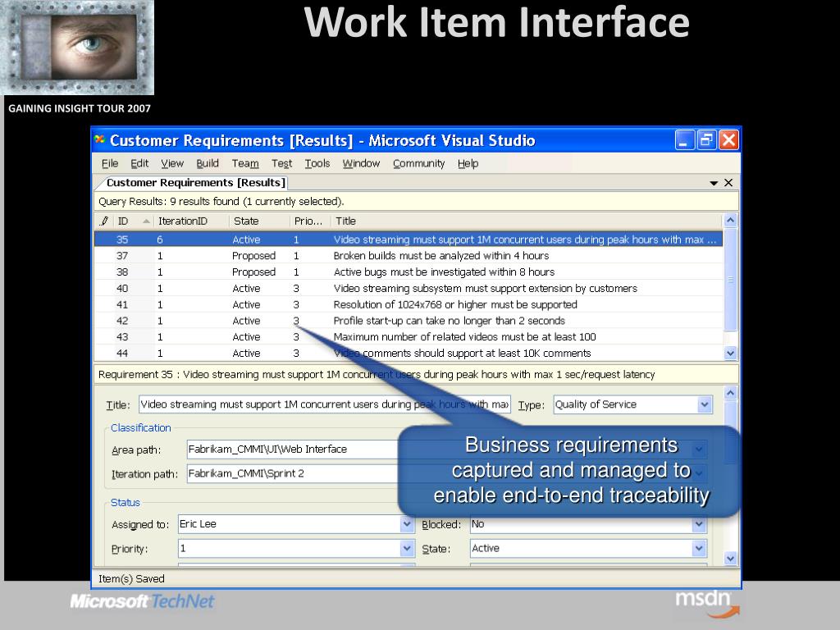
Task: Open the Assigned to dropdown
Action: click(x=407, y=524)
